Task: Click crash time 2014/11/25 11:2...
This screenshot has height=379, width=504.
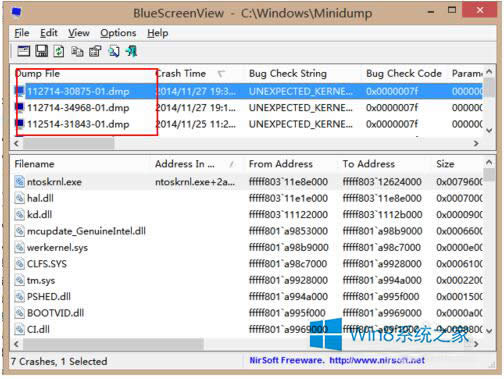Action: pos(196,124)
